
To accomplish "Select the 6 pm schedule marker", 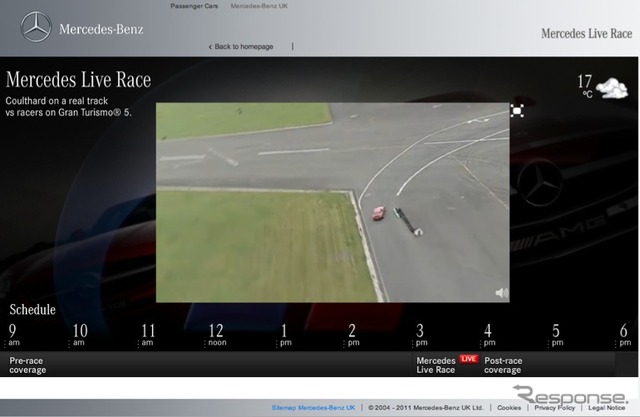I will coord(624,335).
